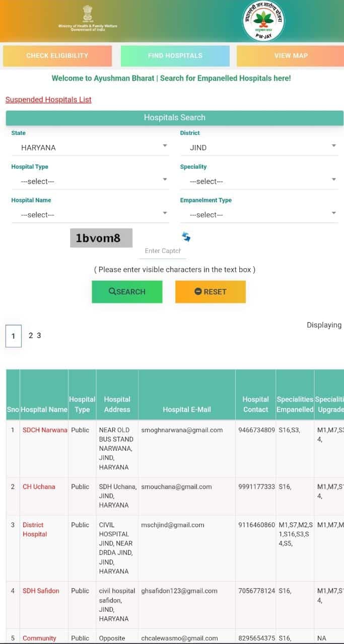Go to results page 2

[x=31, y=336]
